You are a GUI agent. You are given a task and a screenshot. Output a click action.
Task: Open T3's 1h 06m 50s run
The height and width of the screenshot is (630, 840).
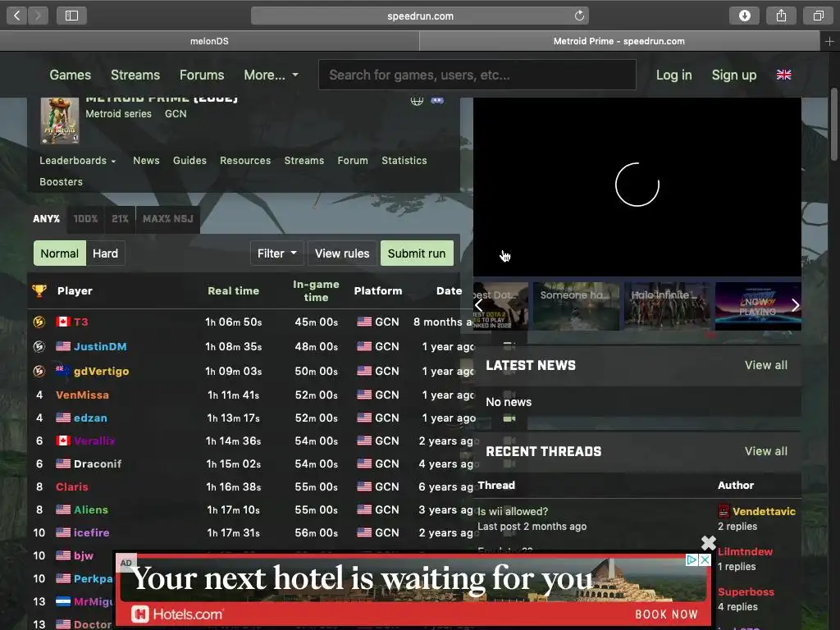[234, 322]
